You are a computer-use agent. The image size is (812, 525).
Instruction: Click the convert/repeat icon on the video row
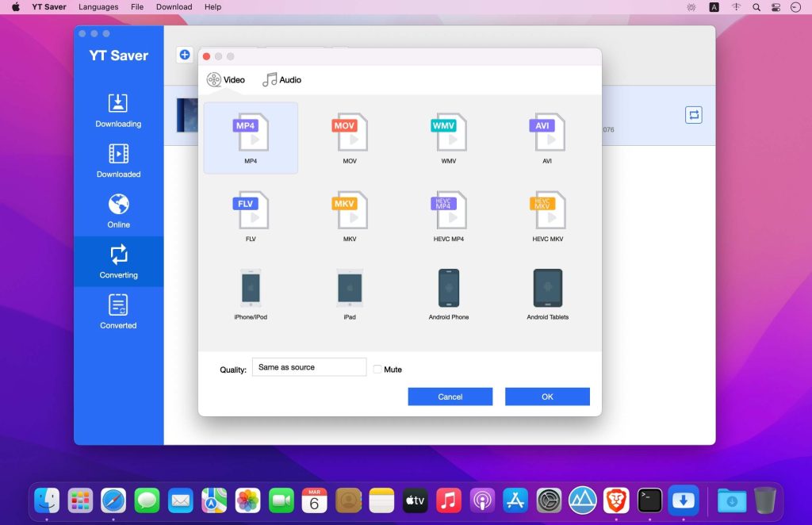[694, 114]
